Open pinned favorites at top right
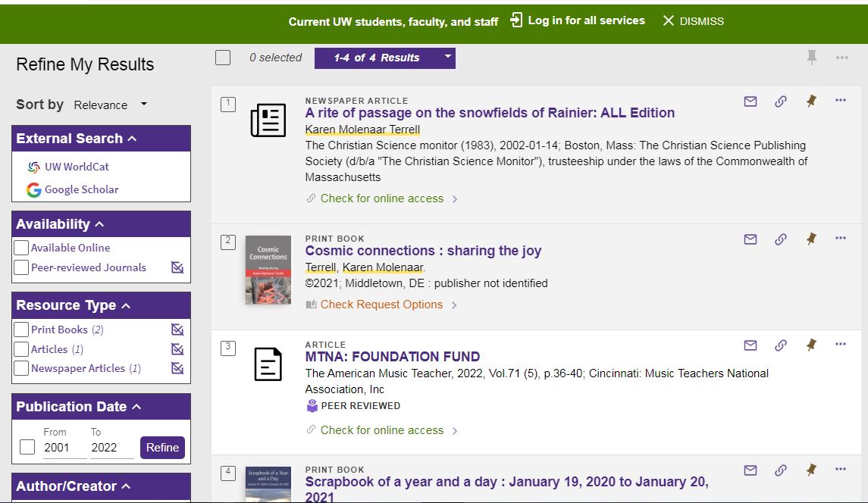The width and height of the screenshot is (868, 503). coord(812,58)
